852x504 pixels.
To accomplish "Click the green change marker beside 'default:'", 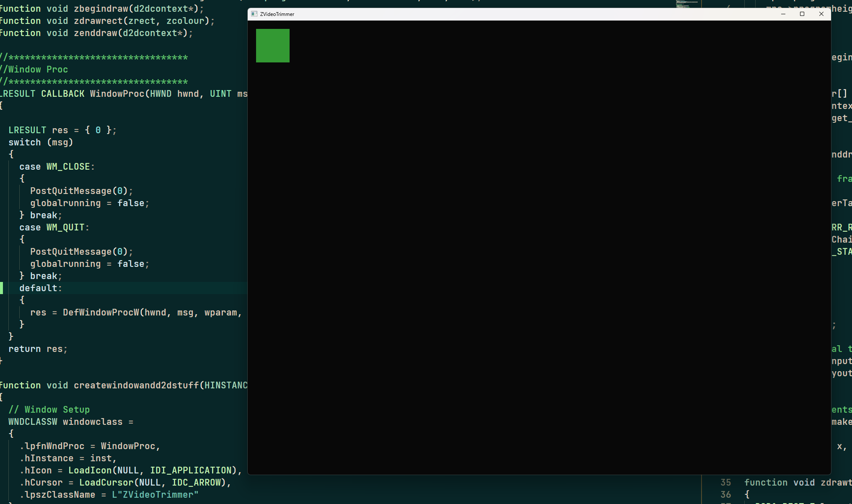I will click(x=2, y=288).
